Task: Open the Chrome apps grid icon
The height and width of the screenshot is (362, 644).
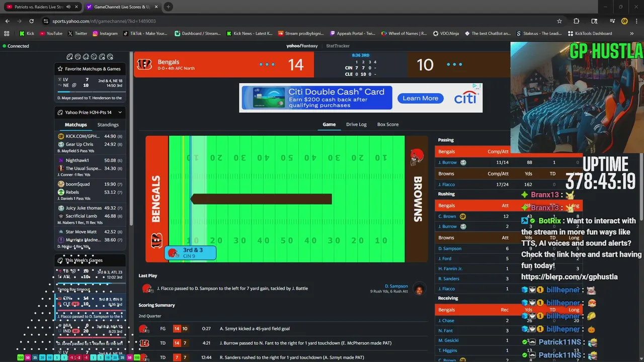Action: pos(7,34)
